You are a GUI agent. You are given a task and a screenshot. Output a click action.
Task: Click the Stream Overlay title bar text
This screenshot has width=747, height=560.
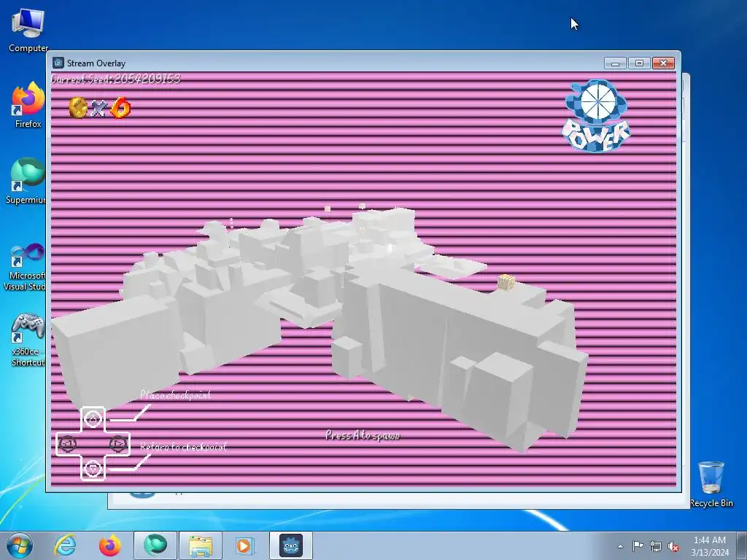(x=96, y=63)
